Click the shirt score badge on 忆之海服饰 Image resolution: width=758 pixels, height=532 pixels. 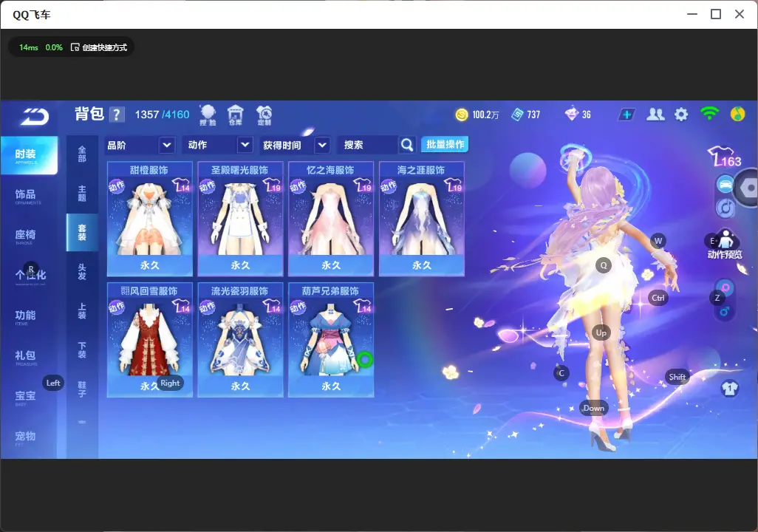click(363, 185)
